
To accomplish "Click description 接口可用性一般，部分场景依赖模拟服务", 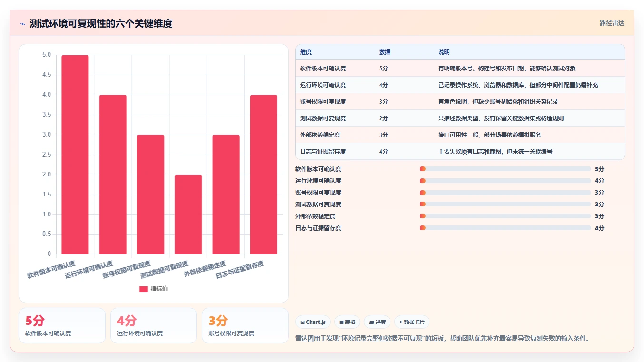I will point(489,135).
